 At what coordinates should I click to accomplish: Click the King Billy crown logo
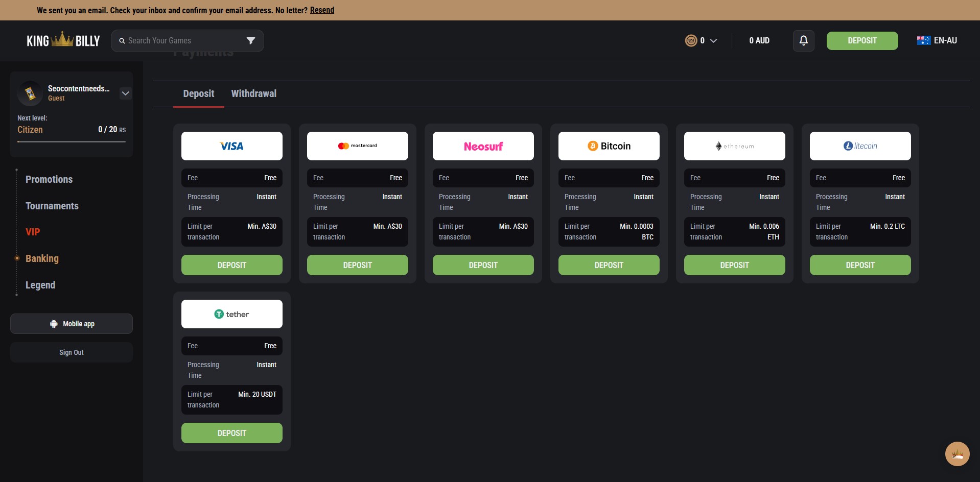coord(63,40)
